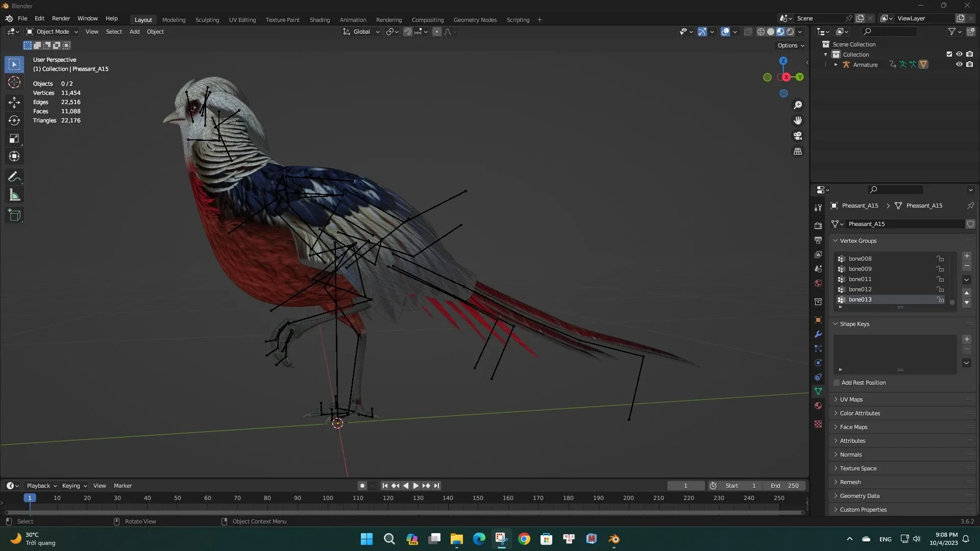980x551 pixels.
Task: Activate the Rotate tool
Action: coord(14,120)
